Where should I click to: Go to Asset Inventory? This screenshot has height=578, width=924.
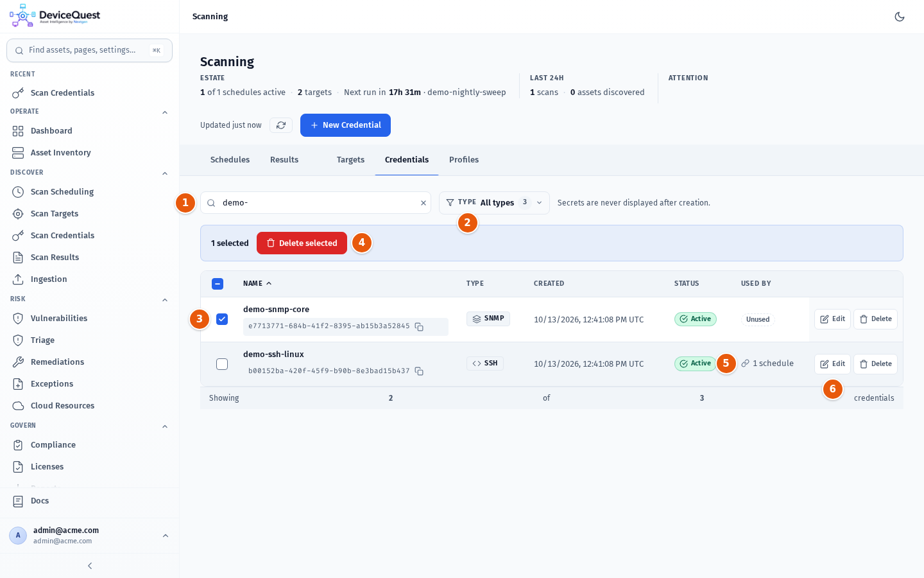(89, 153)
